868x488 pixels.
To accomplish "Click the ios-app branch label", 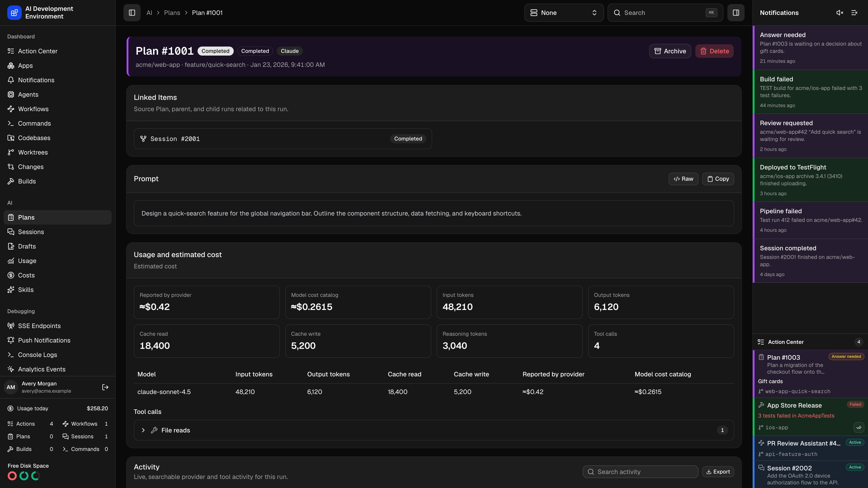I will point(776,427).
